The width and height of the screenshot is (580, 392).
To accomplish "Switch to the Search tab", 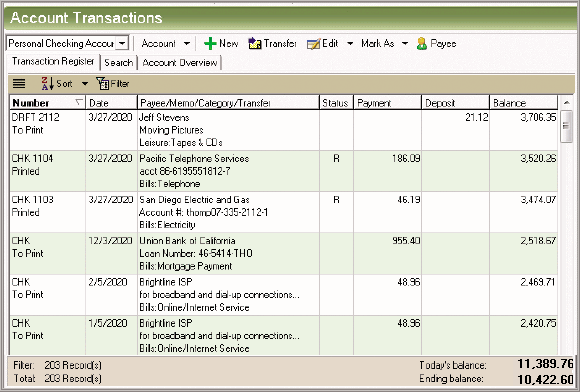I will [118, 62].
